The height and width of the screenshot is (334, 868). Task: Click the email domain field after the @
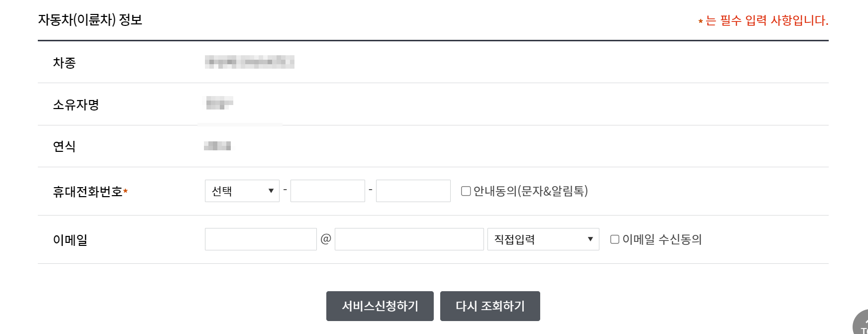pyautogui.click(x=409, y=239)
